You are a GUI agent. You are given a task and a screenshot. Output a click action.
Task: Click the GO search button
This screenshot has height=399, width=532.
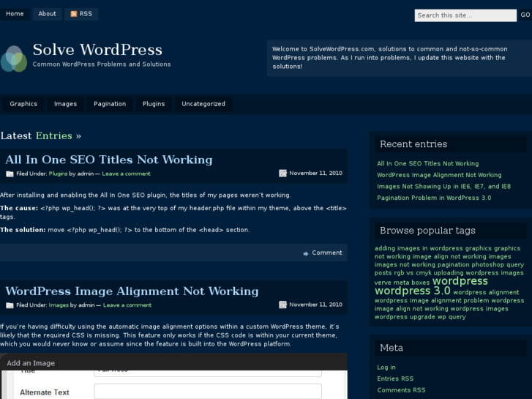pyautogui.click(x=525, y=15)
